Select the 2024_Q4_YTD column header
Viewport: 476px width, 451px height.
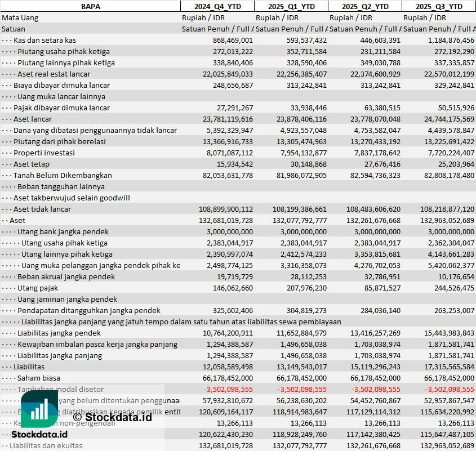(x=217, y=6)
